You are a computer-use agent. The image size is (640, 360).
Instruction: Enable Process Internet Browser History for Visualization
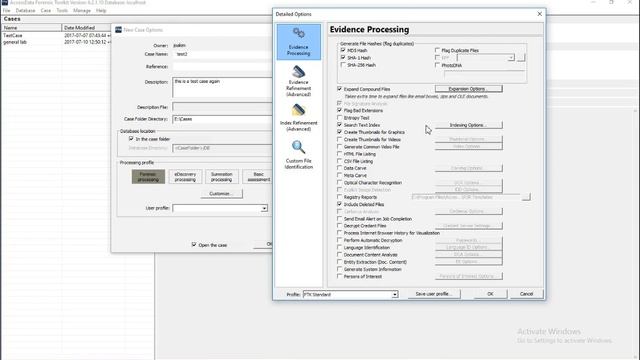(x=340, y=233)
